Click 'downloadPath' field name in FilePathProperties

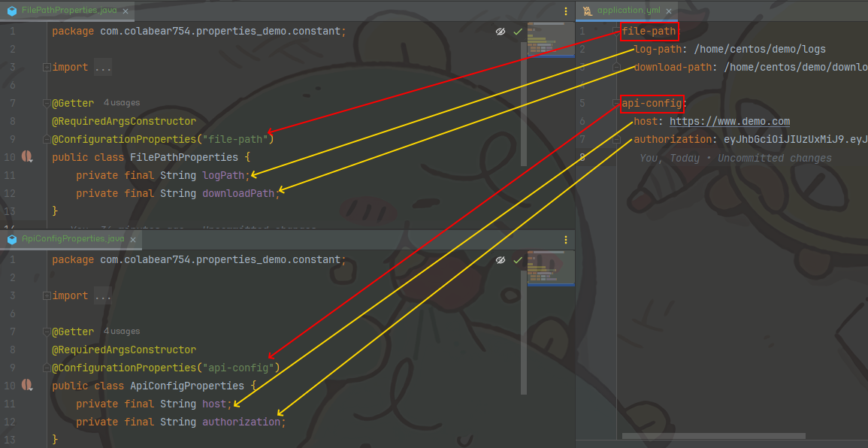point(238,194)
